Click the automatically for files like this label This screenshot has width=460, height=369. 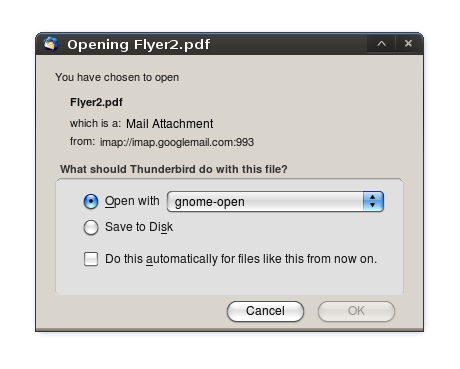[241, 259]
